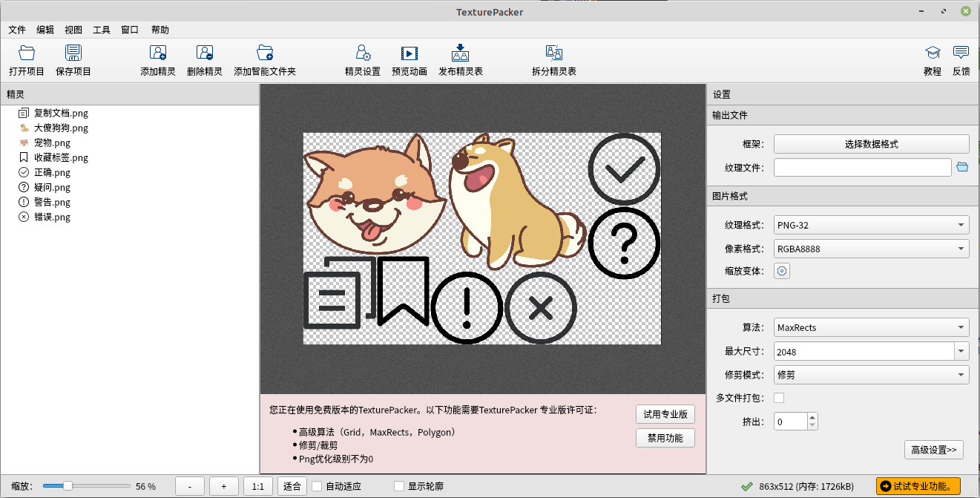This screenshot has height=498, width=980.
Task: Open the 编辑 menu
Action: (45, 30)
